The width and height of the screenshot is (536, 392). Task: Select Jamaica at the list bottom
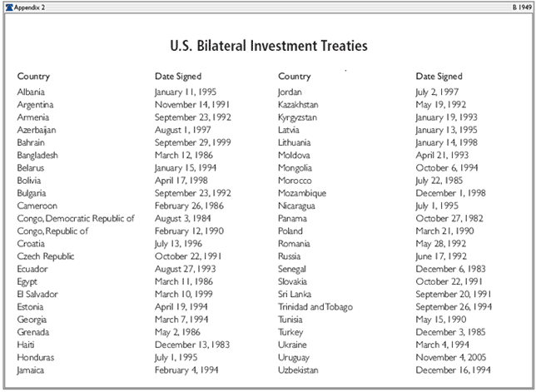point(33,370)
